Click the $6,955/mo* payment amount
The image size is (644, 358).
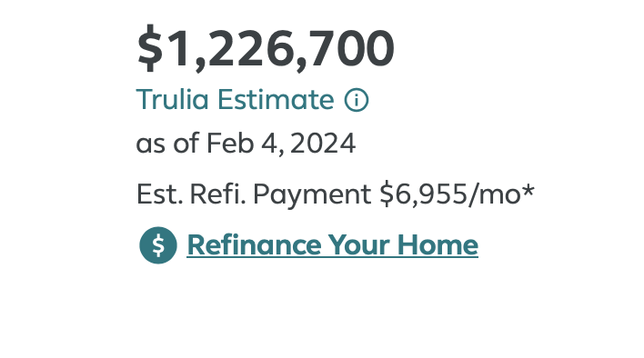click(x=458, y=194)
